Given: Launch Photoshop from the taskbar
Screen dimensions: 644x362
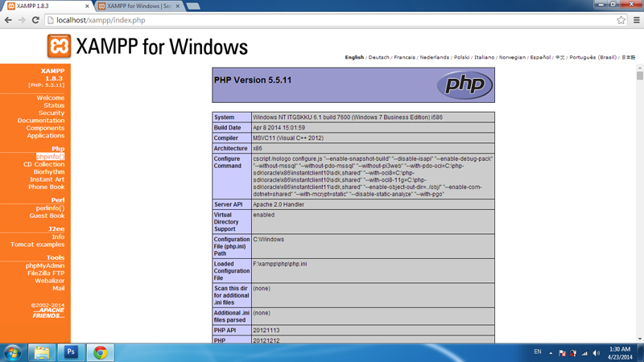Looking at the screenshot, I should (x=71, y=352).
